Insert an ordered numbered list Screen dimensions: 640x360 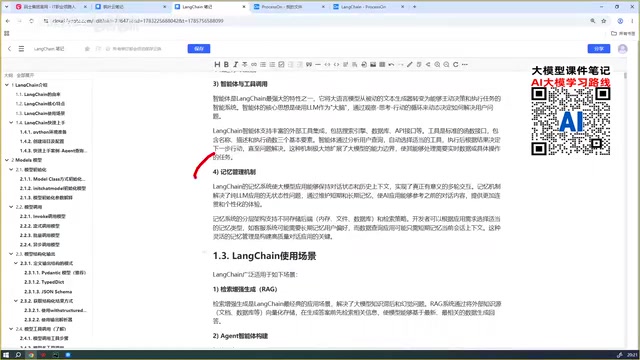pyautogui.click(x=272, y=64)
